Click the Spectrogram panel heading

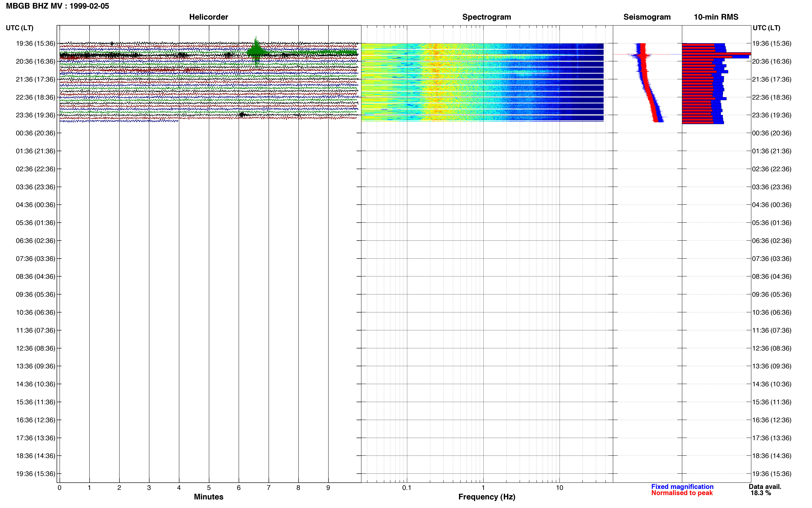coord(487,17)
